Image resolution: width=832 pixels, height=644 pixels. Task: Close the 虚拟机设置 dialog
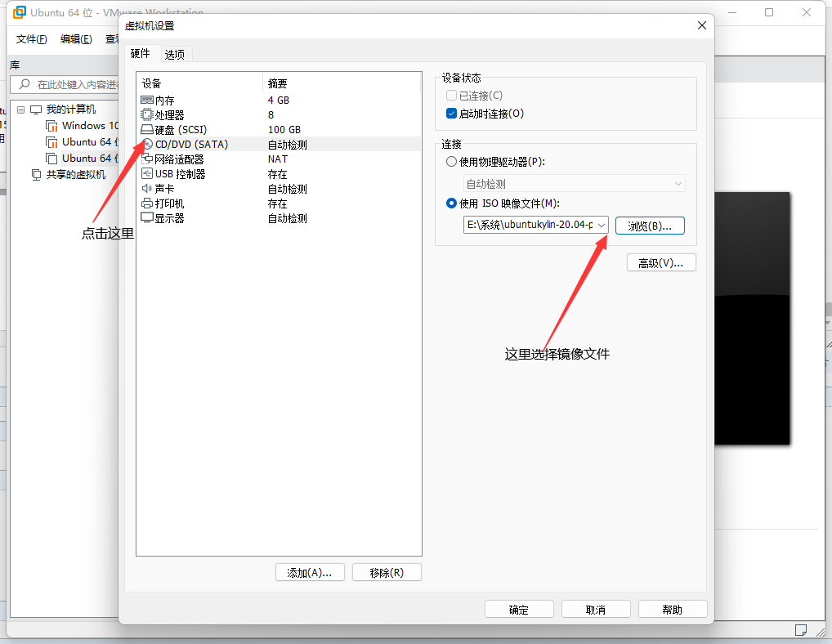(701, 25)
